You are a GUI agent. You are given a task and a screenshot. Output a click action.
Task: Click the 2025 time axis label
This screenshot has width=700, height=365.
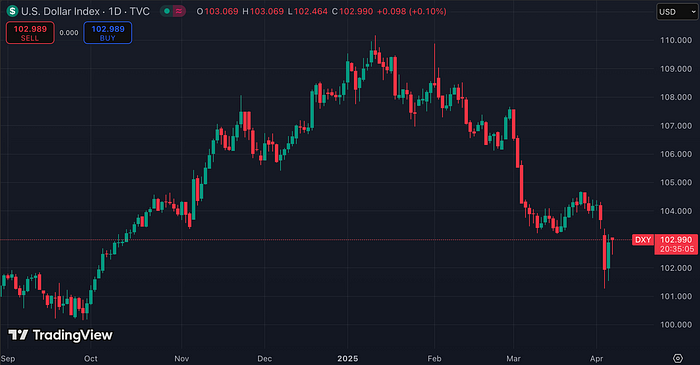[x=348, y=359]
